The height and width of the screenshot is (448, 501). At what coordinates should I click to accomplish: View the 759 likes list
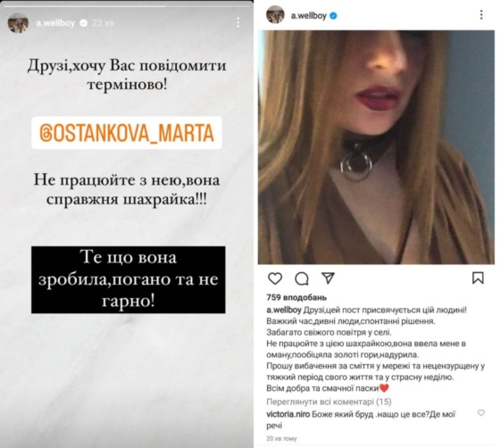pos(296,297)
